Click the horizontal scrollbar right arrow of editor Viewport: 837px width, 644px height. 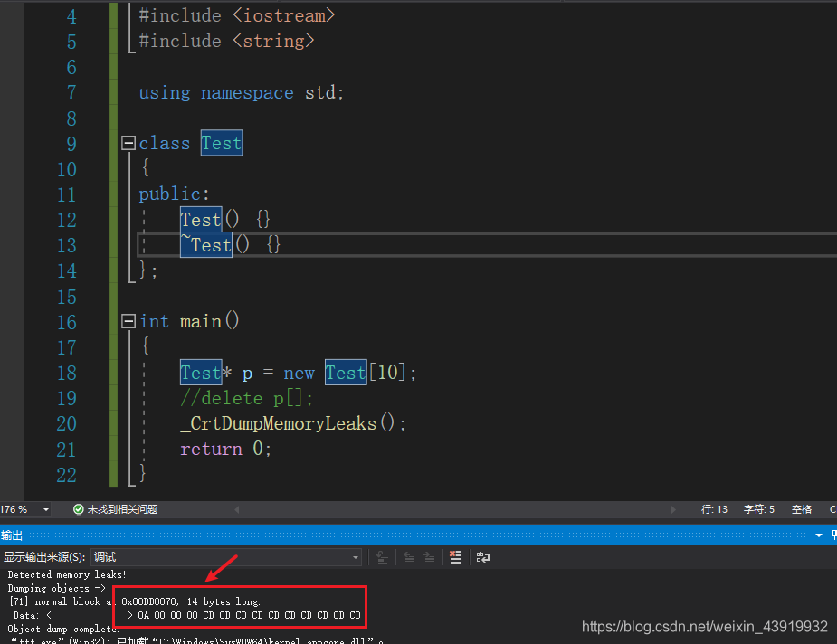pyautogui.click(x=673, y=509)
